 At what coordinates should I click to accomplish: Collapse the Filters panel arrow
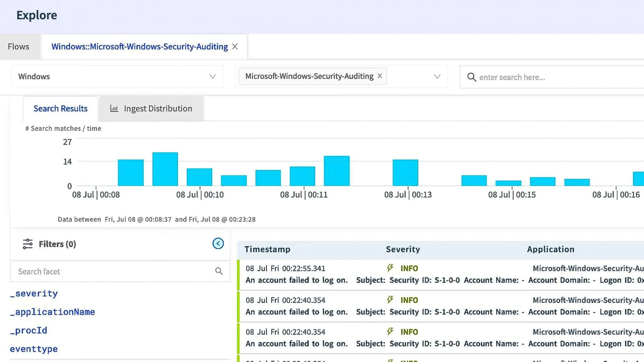218,244
